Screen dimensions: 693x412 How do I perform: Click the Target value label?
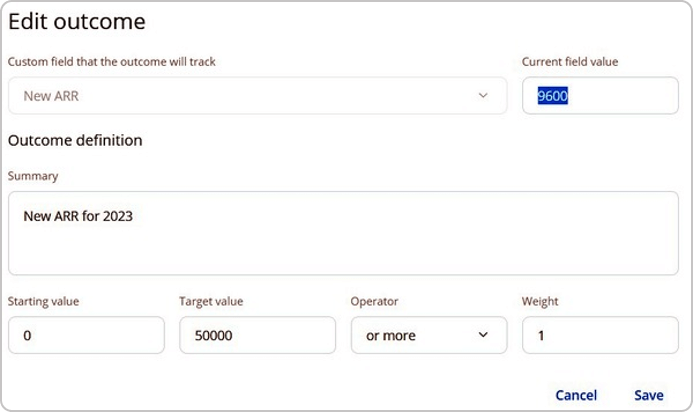pyautogui.click(x=211, y=301)
